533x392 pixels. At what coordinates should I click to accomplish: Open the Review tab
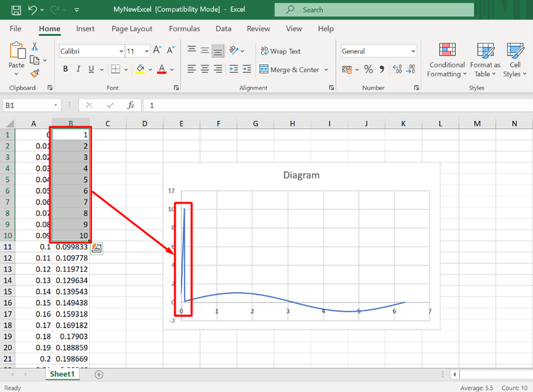pyautogui.click(x=259, y=28)
